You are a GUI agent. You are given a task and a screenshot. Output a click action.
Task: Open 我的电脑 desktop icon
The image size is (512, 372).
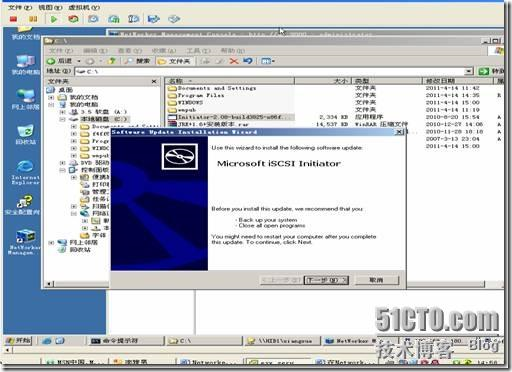point(25,65)
